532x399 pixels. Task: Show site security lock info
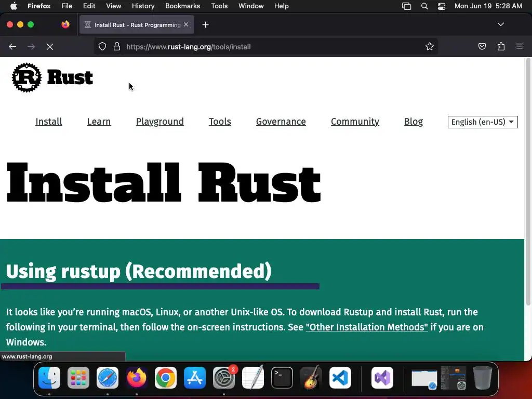(117, 46)
